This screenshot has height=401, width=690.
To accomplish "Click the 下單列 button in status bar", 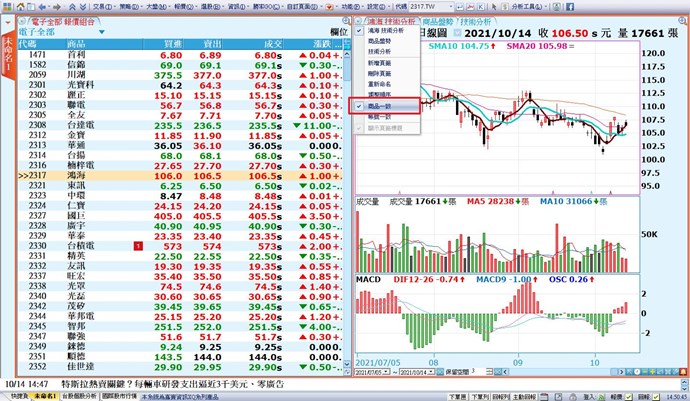I will pyautogui.click(x=480, y=397).
